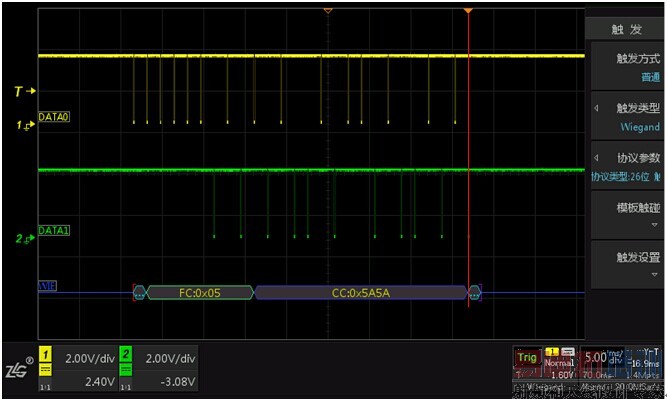Click the end-bit hexagon after CC field
Image resolution: width=667 pixels, height=401 pixels.
pyautogui.click(x=474, y=293)
